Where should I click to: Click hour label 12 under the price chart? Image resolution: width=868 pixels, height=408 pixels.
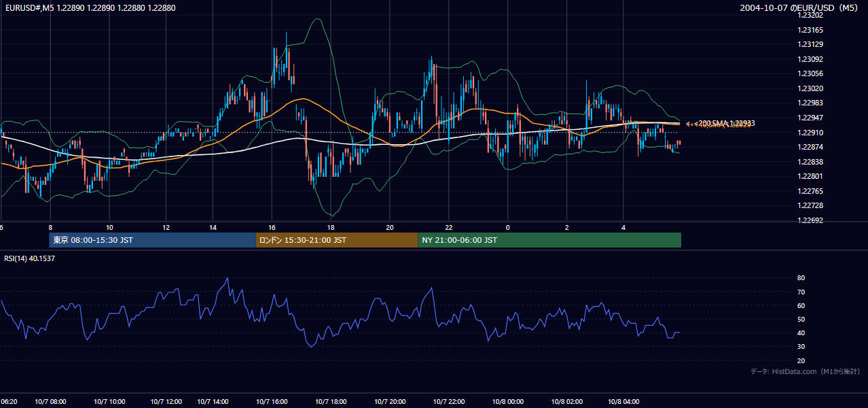tap(166, 227)
